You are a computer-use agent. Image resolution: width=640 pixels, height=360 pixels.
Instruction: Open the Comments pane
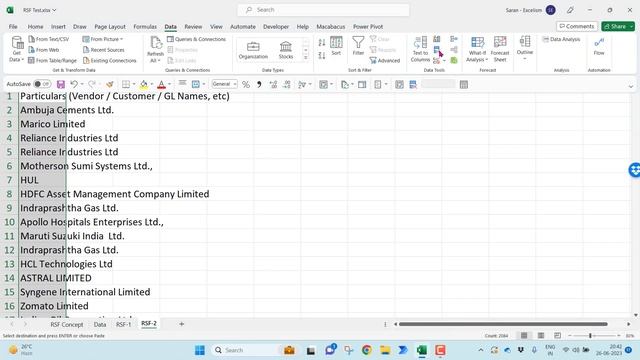tap(577, 26)
